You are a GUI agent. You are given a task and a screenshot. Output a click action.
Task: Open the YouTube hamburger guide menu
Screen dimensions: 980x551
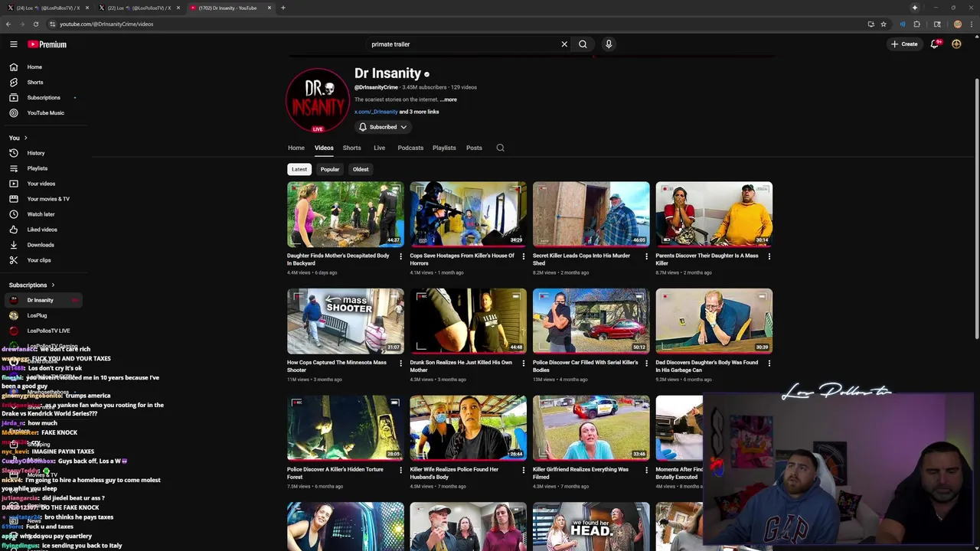(14, 44)
